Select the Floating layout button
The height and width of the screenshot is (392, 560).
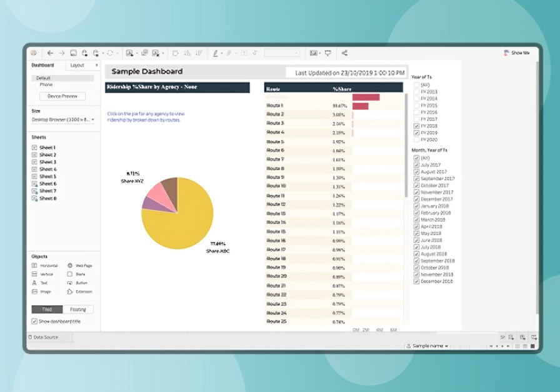[78, 309]
